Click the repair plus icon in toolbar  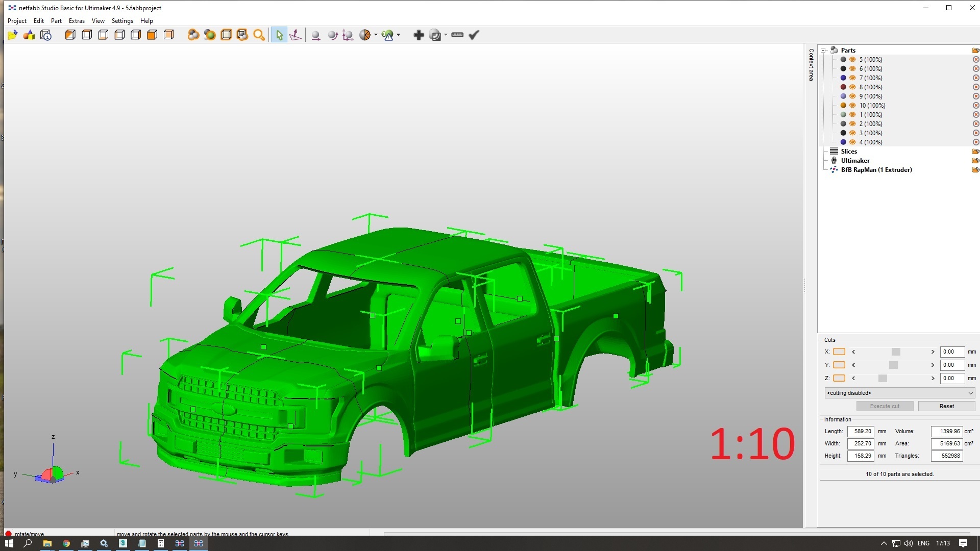[x=418, y=35]
